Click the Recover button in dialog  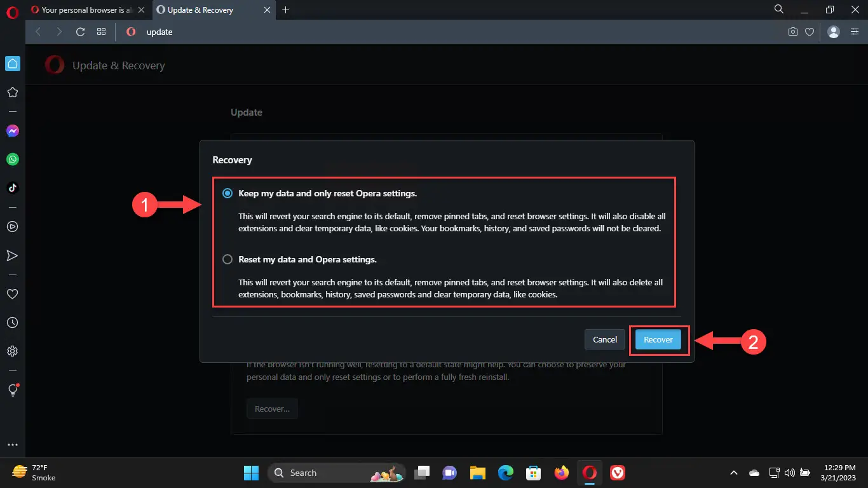click(658, 339)
